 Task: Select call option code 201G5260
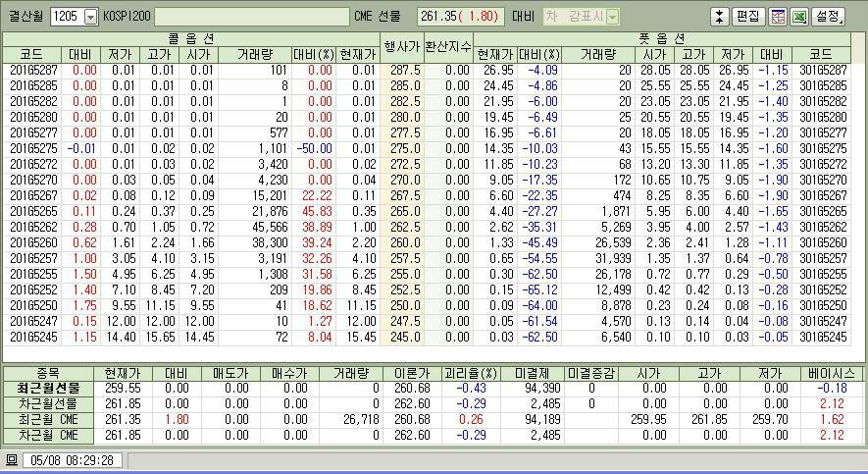33,241
